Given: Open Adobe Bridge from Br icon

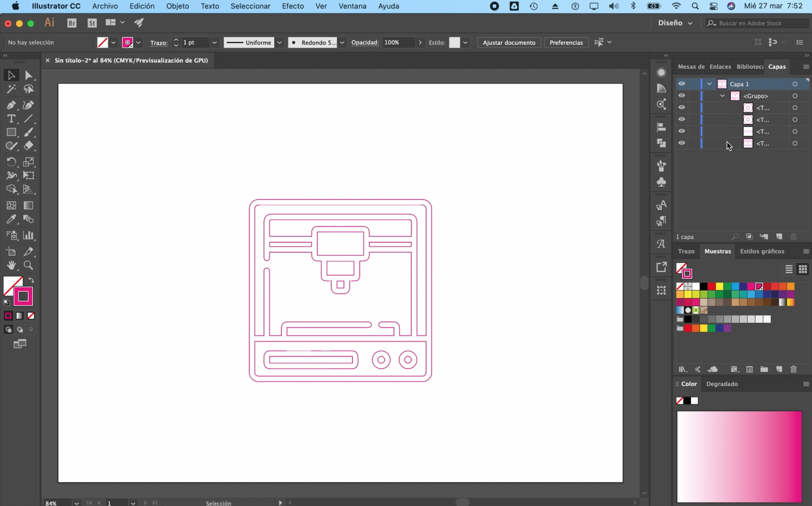Looking at the screenshot, I should pyautogui.click(x=72, y=23).
